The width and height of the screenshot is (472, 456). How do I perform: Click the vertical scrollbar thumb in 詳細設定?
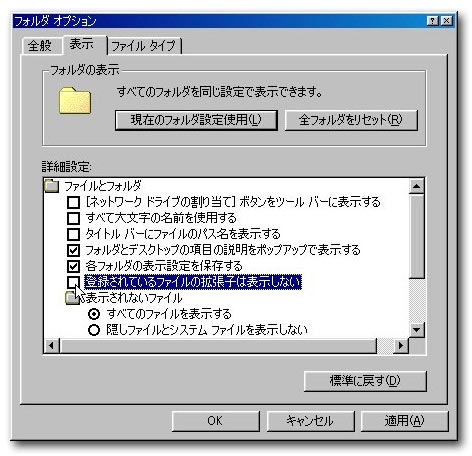tap(416, 236)
